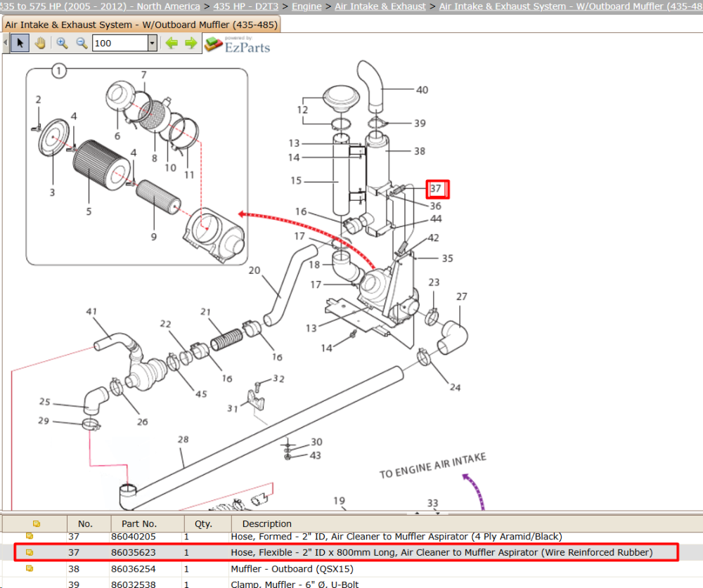Click callout 18 in the diagram
This screenshot has height=588, width=703.
[314, 265]
